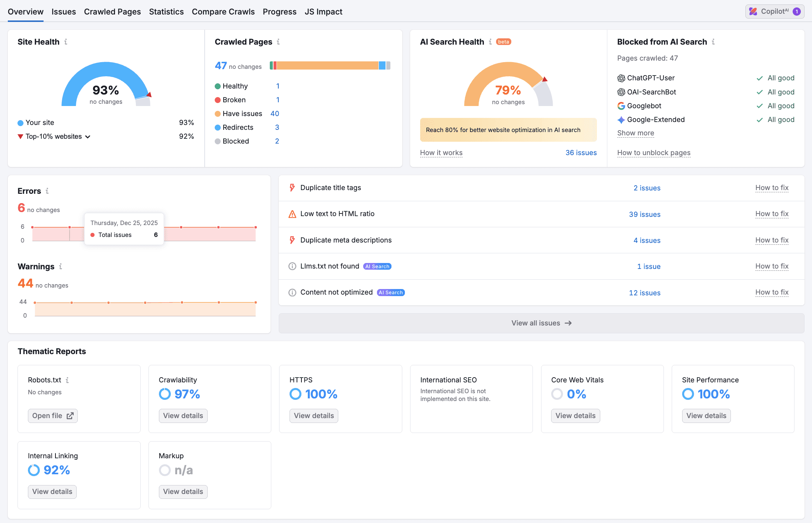812x523 pixels.
Task: Click the last point on Warnings chart
Action: click(x=256, y=302)
